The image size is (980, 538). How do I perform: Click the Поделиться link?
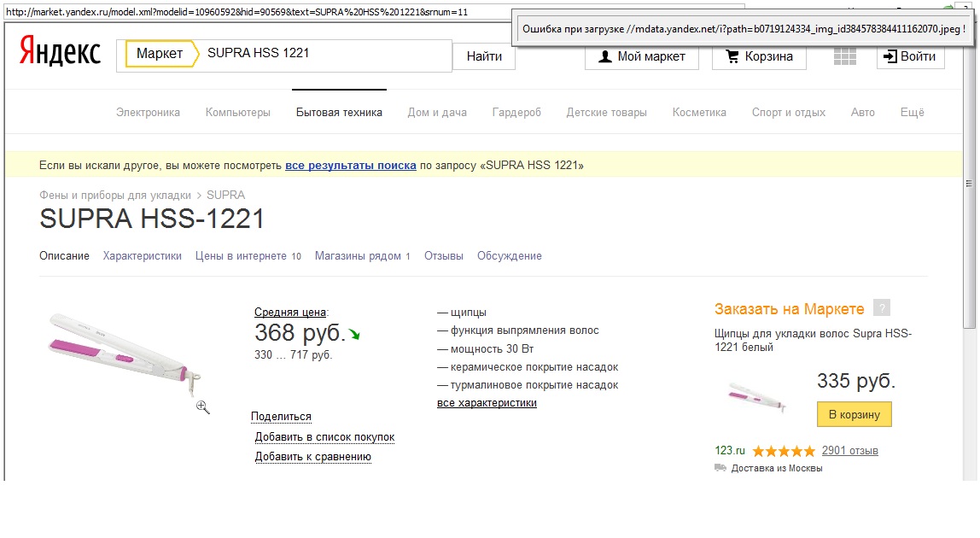[x=281, y=417]
